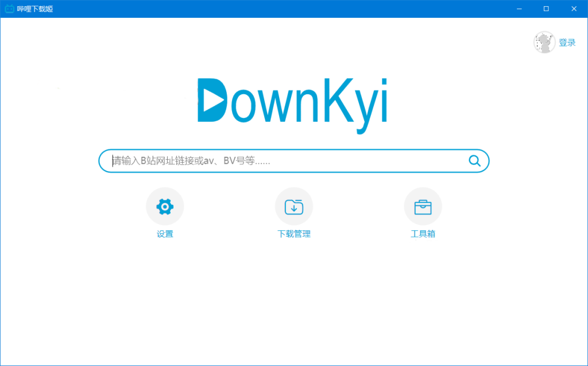Click the placeholder text in the search box
Screen dimensions: 588x366
click(191, 161)
